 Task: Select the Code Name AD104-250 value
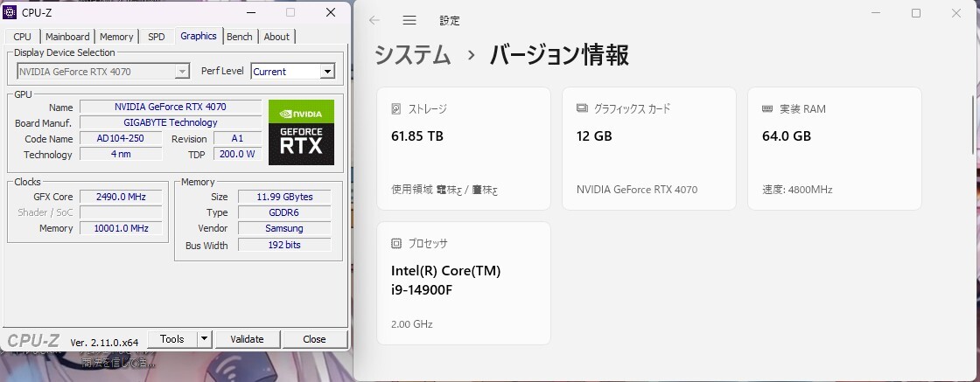tap(120, 139)
